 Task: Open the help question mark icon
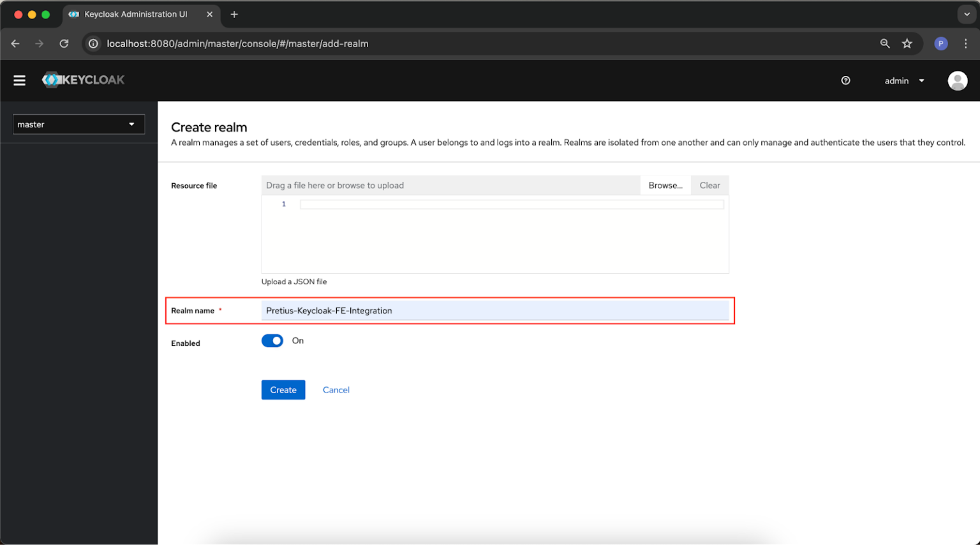[845, 80]
